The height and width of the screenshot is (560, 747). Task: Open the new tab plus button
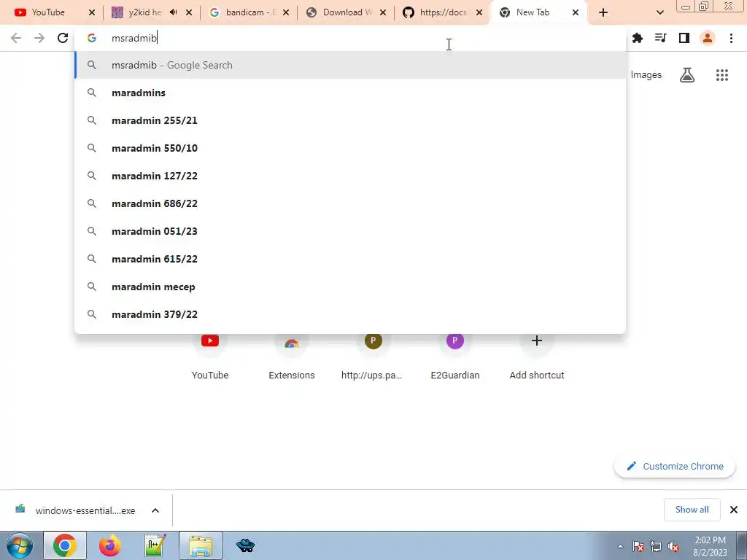pos(603,12)
